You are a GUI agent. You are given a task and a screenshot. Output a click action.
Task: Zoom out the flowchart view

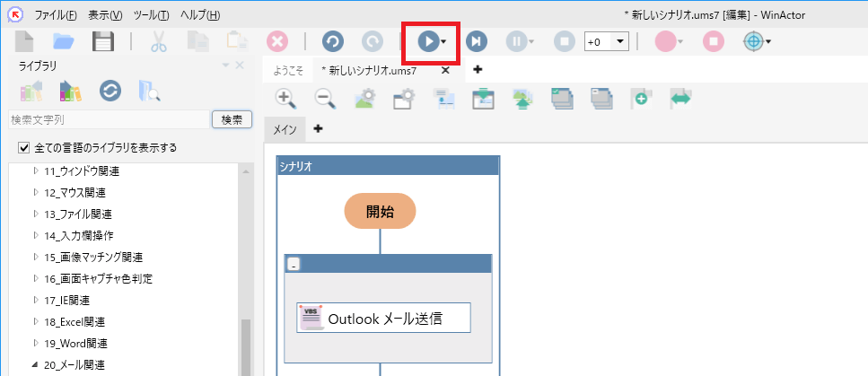click(x=324, y=99)
